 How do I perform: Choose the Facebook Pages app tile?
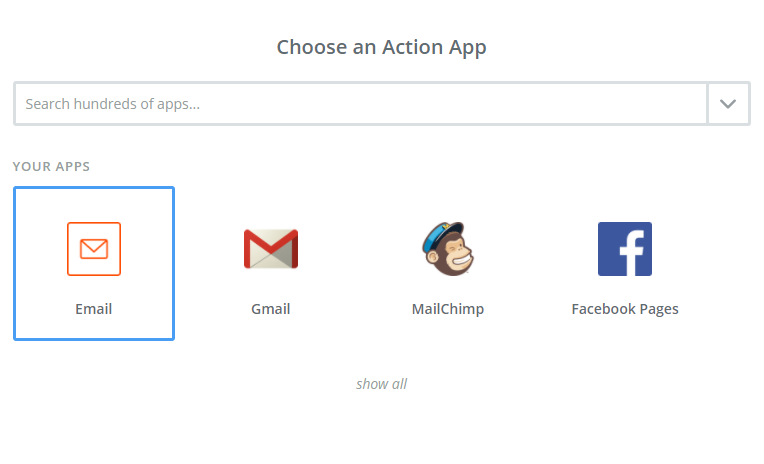click(x=625, y=264)
